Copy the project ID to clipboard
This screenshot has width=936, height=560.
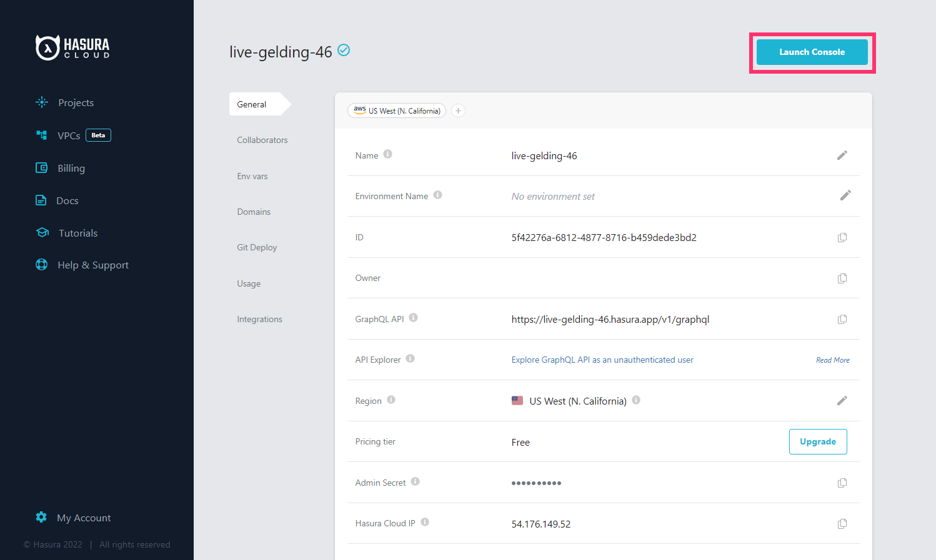[x=842, y=237]
